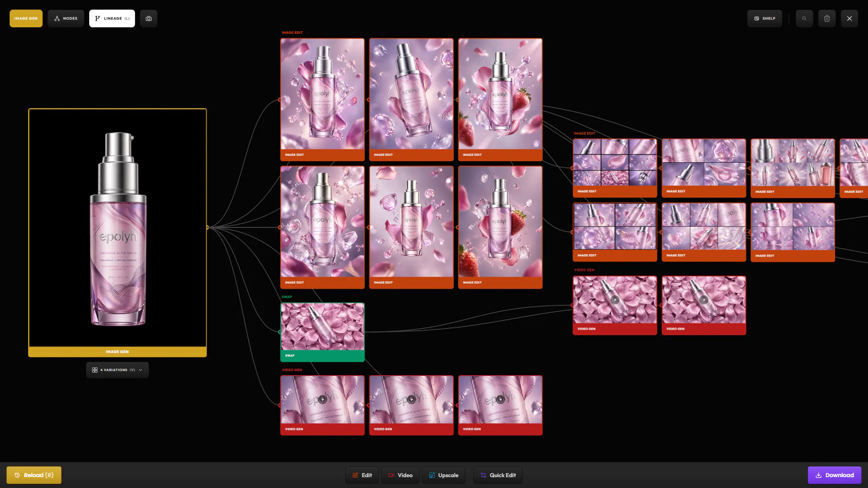This screenshot has width=868, height=488.
Task: Play the middle Video Gen clip in bottom row
Action: coord(411,400)
